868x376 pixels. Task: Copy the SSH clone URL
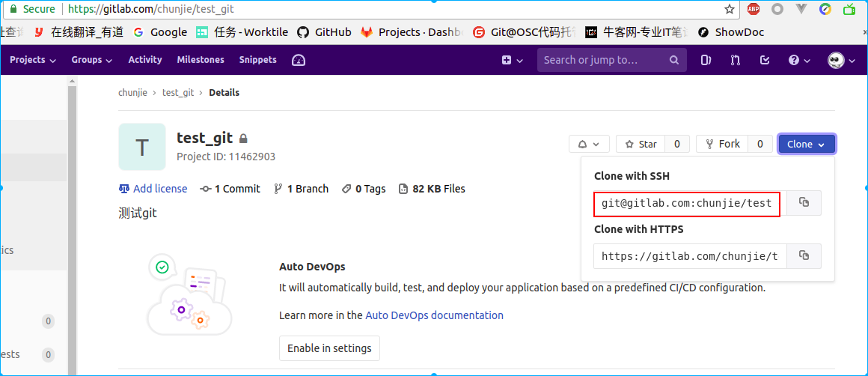click(x=804, y=203)
